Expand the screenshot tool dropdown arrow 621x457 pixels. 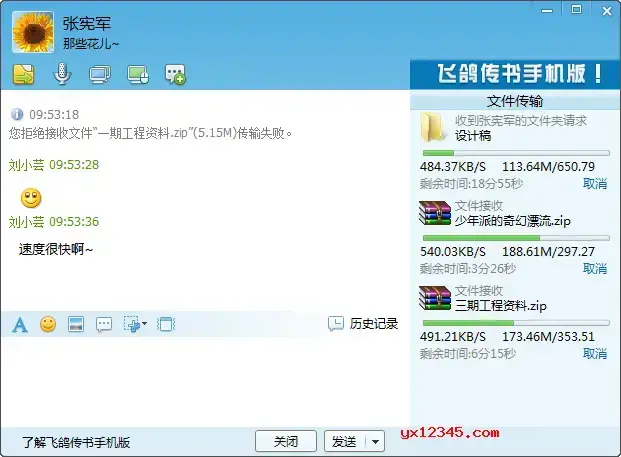pyautogui.click(x=144, y=324)
